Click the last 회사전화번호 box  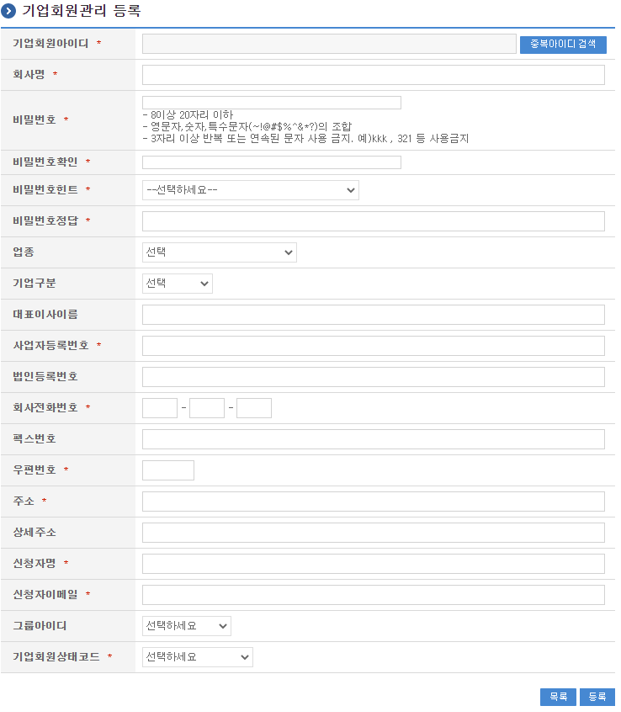(x=254, y=408)
